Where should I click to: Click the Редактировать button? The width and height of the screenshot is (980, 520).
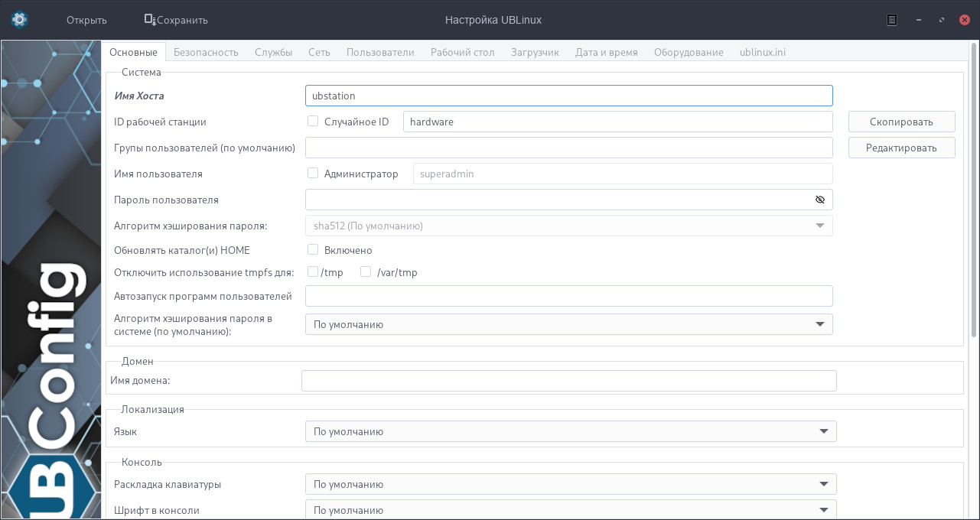(x=901, y=148)
